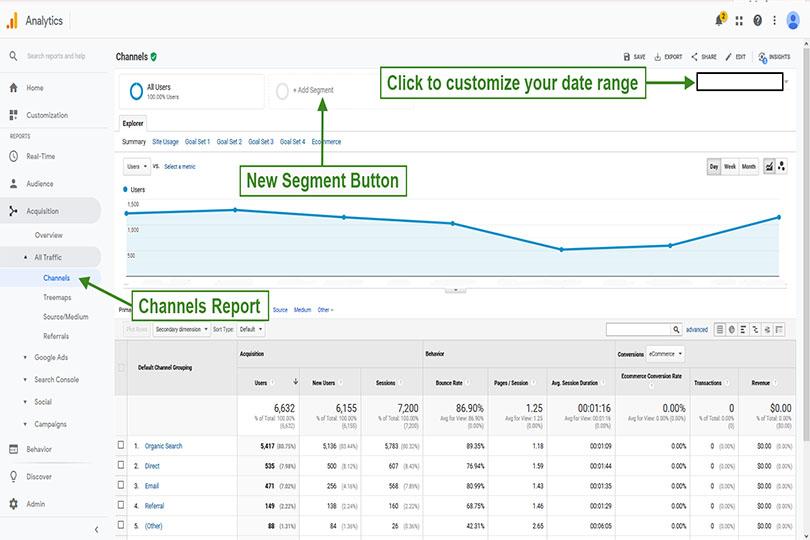Collapse the sidebar with the chevron

tap(97, 530)
